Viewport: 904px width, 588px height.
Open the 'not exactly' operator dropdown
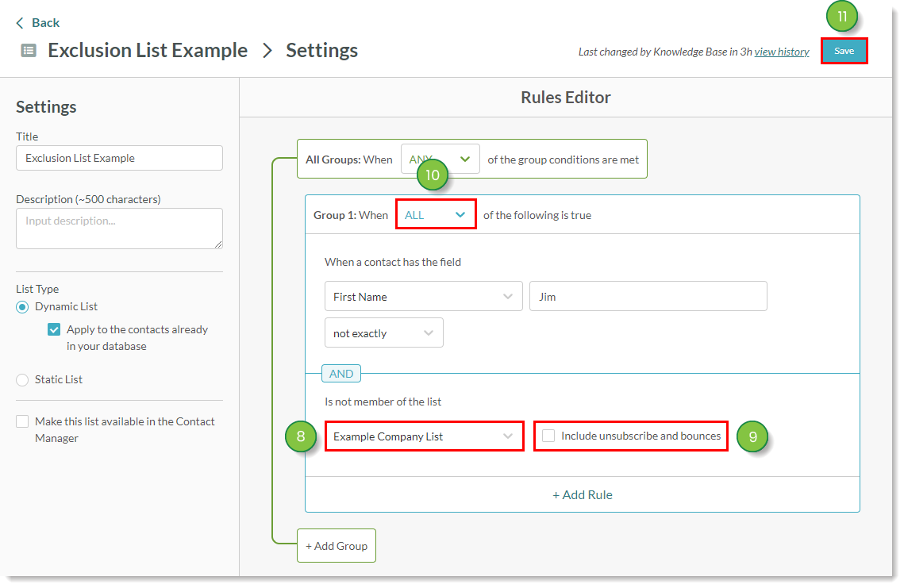(x=383, y=333)
